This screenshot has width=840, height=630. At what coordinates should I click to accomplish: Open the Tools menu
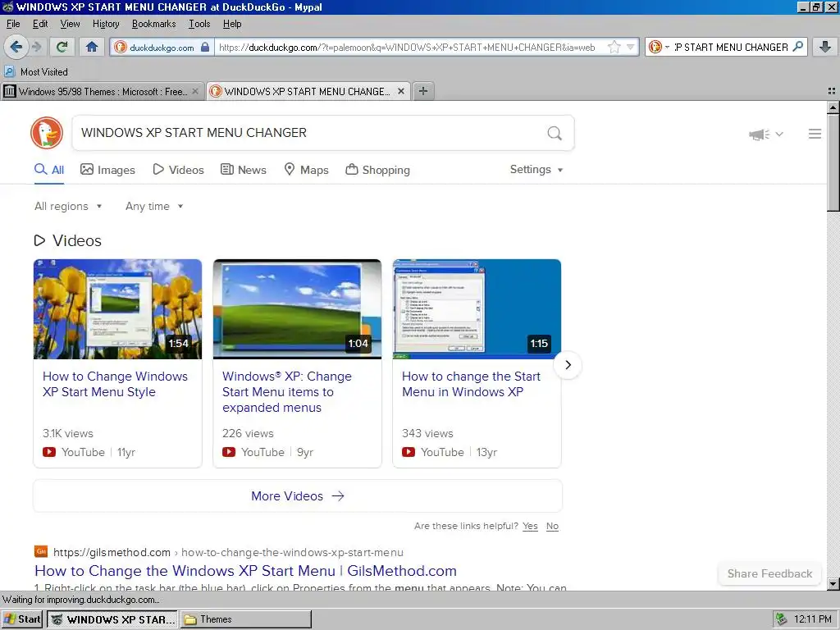199,24
